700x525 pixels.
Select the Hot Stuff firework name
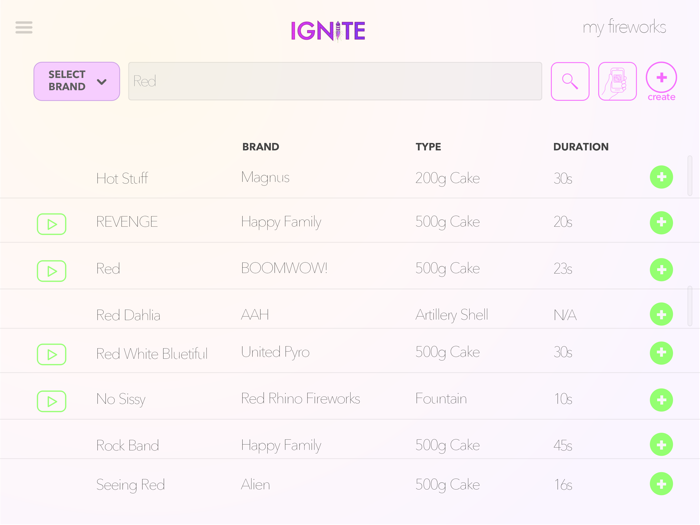coord(122,179)
